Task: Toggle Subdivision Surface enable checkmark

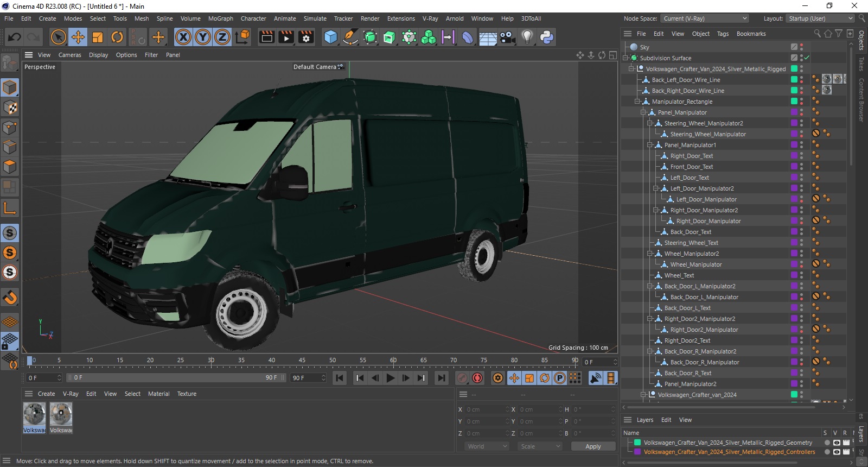Action: click(x=807, y=58)
